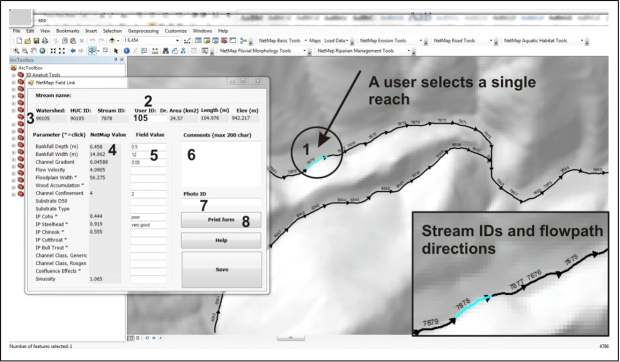
Task: Open the Find binoculars tool
Action: (x=166, y=51)
